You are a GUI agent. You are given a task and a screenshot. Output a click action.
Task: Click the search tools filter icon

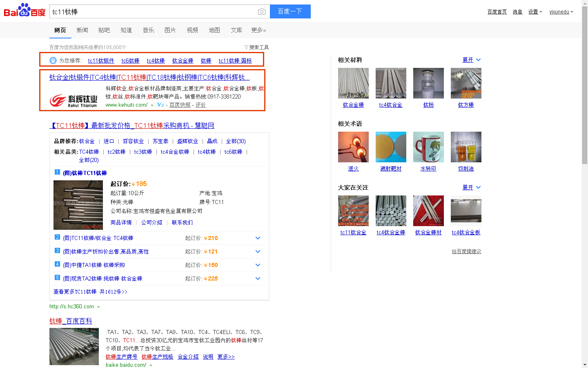pyautogui.click(x=246, y=47)
